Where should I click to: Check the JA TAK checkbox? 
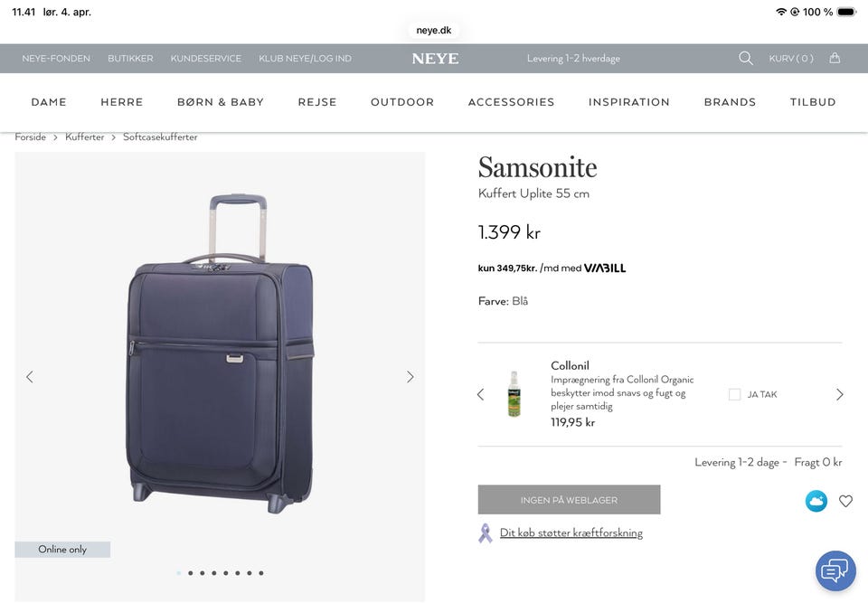click(734, 394)
